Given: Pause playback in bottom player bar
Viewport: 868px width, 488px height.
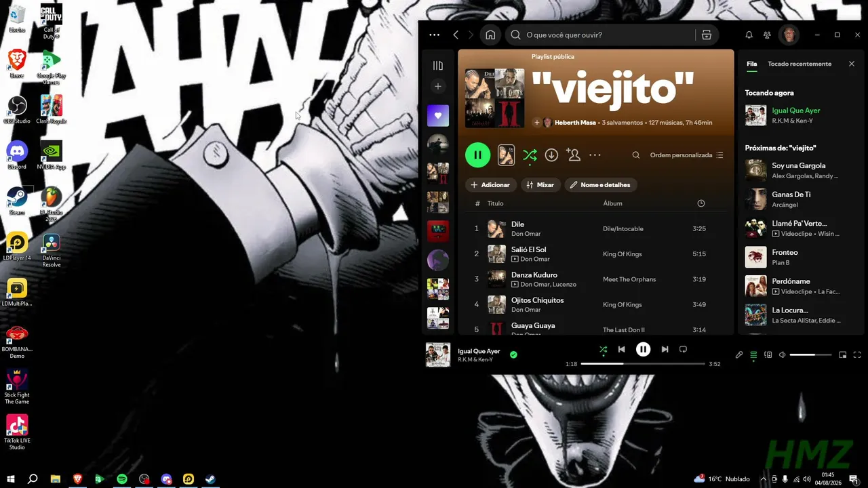Looking at the screenshot, I should [643, 350].
